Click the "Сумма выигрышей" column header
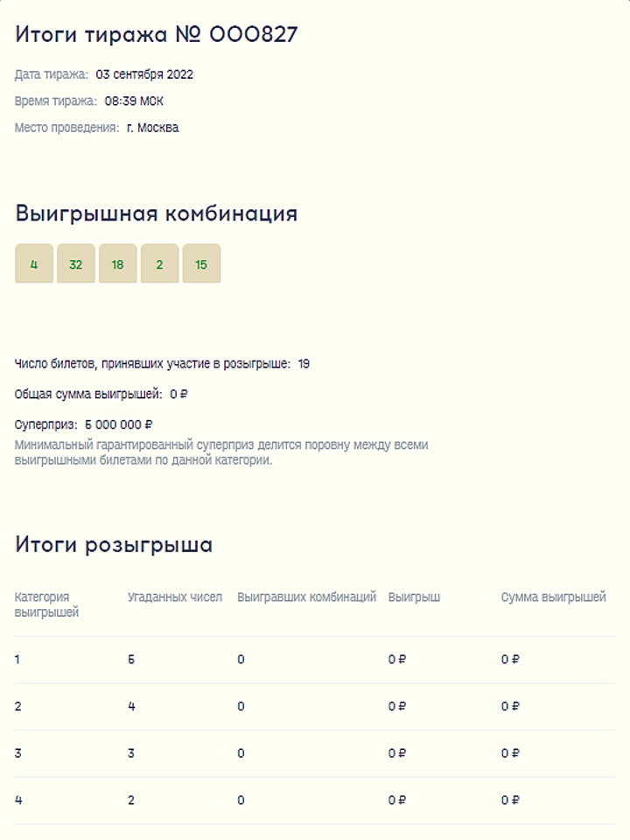Viewport: 630px width, 840px height. pos(553,598)
